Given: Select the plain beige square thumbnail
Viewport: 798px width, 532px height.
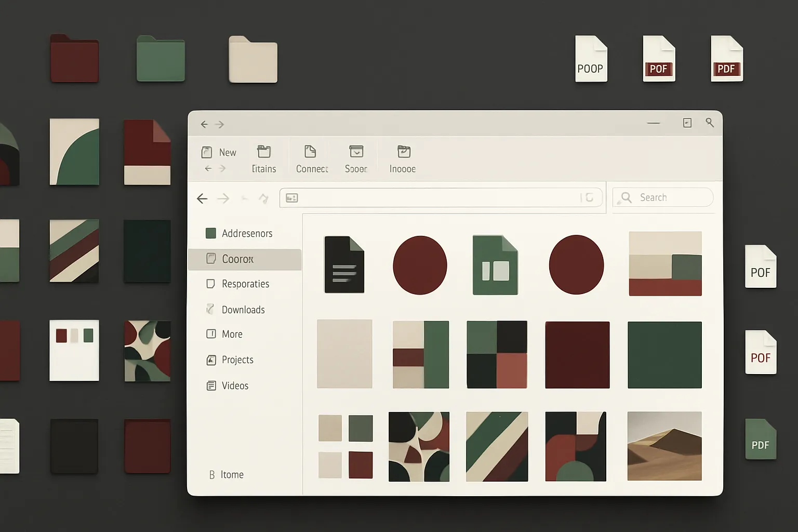Looking at the screenshot, I should (x=344, y=354).
